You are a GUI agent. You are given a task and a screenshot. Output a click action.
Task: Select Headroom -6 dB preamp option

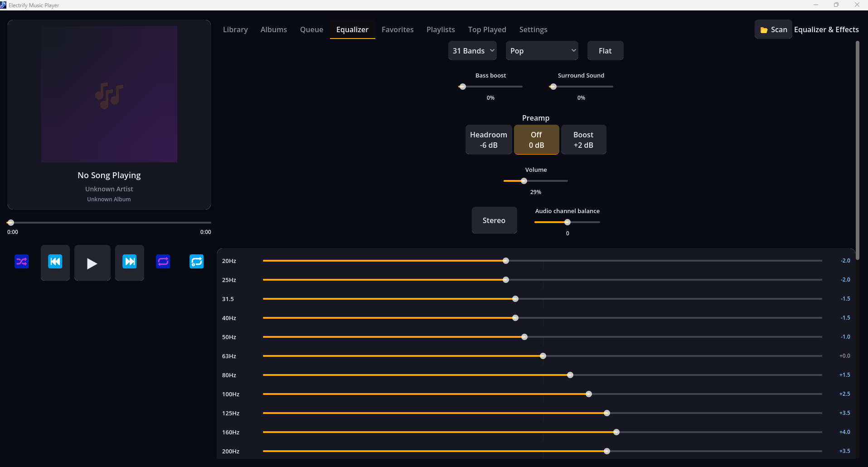489,140
